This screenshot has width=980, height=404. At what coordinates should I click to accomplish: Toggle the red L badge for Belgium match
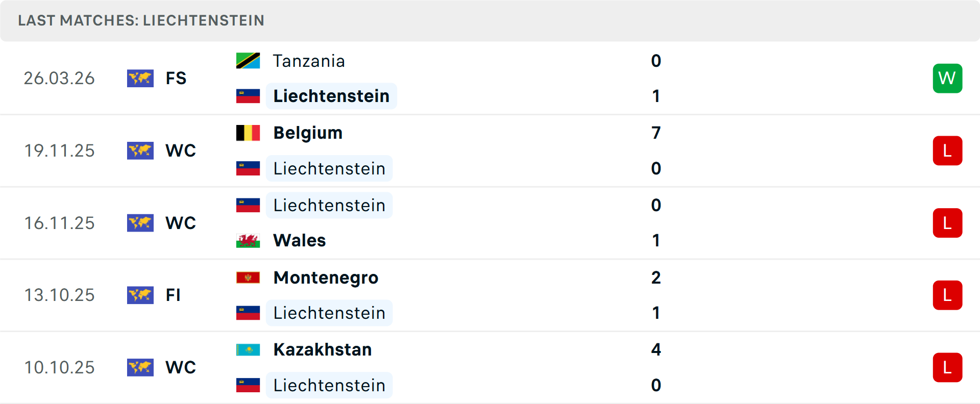pos(947,150)
